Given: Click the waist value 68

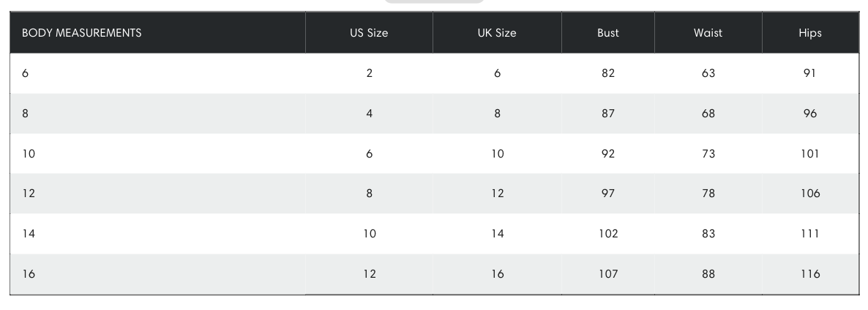Looking at the screenshot, I should [x=708, y=113].
